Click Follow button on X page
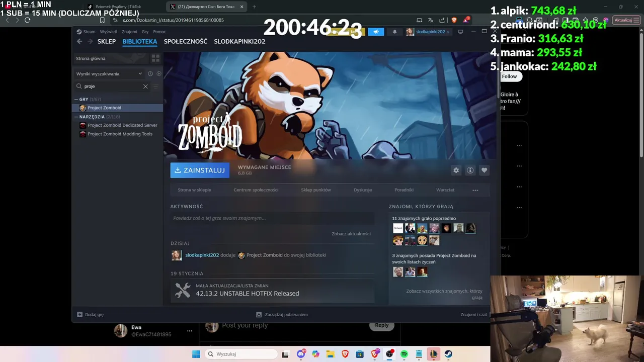Image resolution: width=644 pixels, height=362 pixels. pos(509,76)
